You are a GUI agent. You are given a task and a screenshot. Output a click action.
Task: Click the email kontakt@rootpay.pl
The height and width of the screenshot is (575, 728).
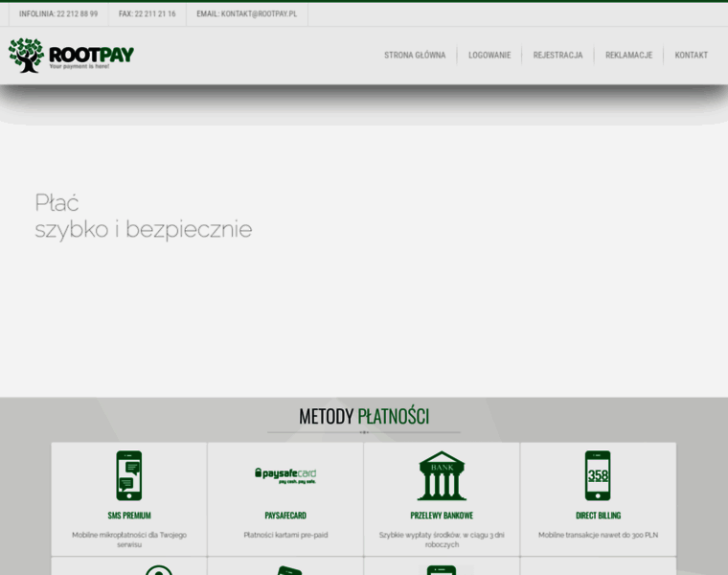tap(259, 14)
